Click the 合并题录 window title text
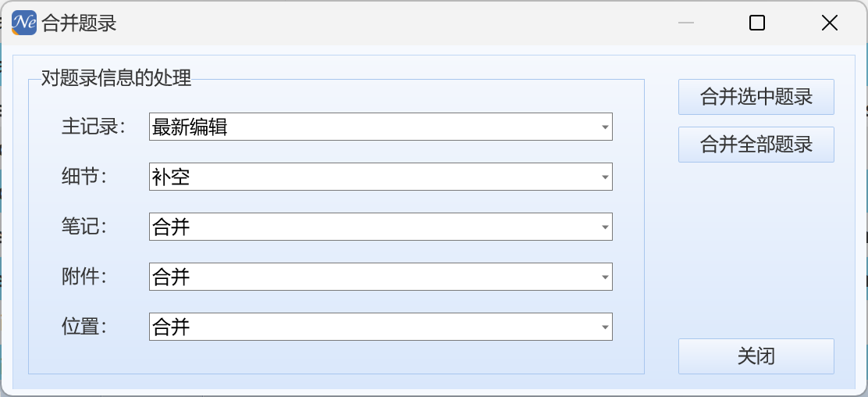 coord(79,23)
